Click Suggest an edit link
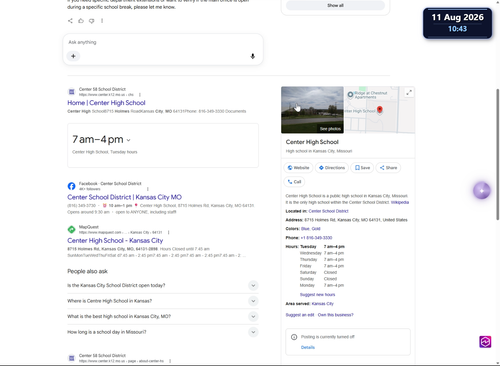500x366 pixels. (300, 315)
